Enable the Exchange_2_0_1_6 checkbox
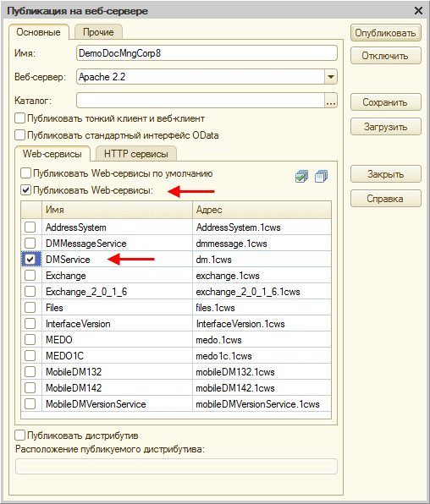This screenshot has width=430, height=504. [30, 292]
